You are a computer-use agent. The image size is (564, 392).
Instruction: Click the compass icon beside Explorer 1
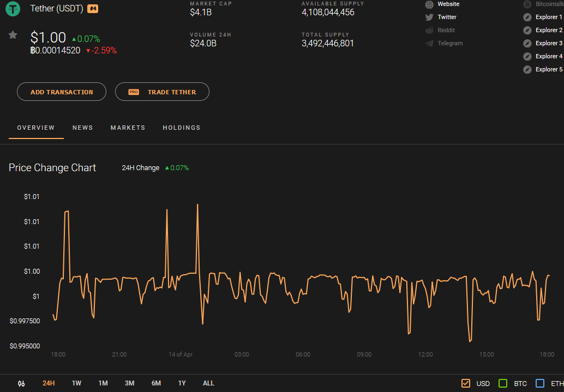point(527,17)
